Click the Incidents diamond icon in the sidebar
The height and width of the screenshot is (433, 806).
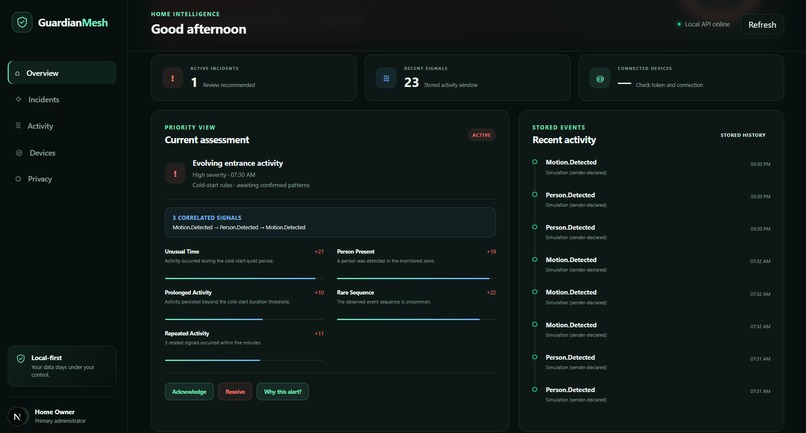coord(19,99)
